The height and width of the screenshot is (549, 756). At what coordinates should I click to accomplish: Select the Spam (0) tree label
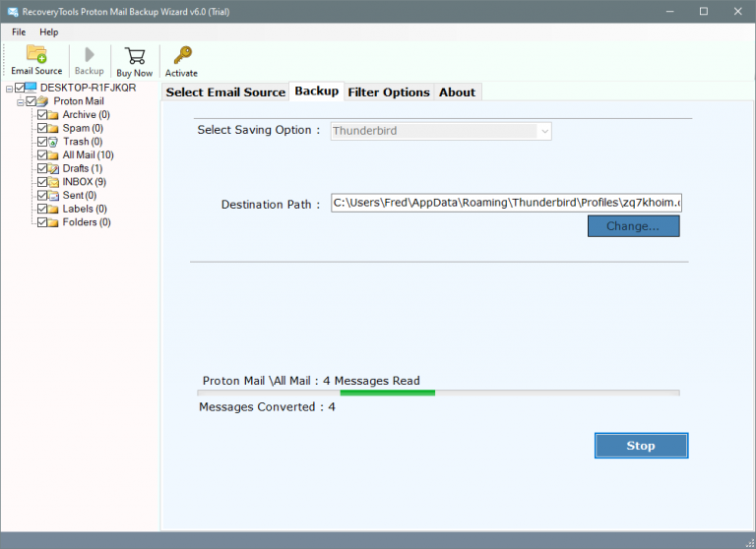[83, 128]
